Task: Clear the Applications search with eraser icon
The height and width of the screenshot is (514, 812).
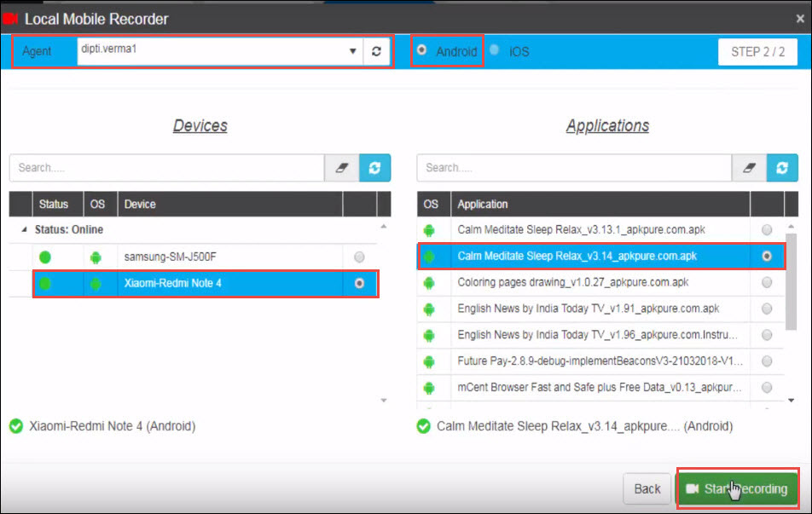Action: (x=750, y=168)
